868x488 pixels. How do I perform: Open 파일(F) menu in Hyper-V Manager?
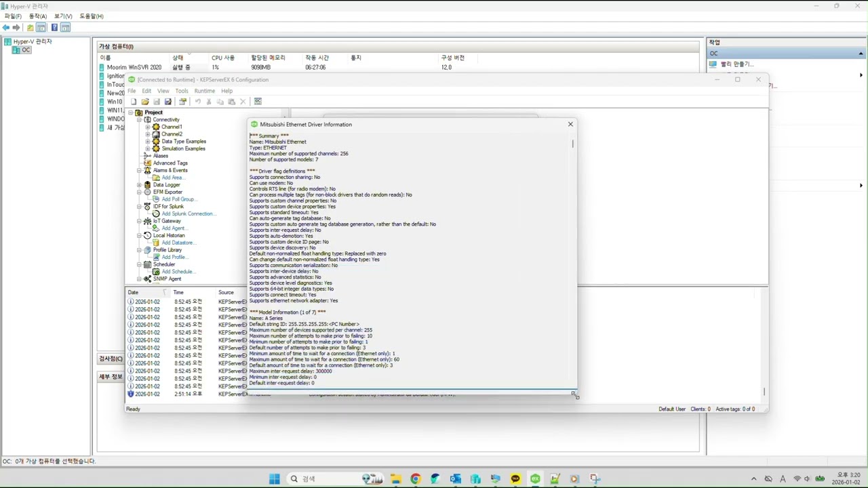(x=13, y=16)
